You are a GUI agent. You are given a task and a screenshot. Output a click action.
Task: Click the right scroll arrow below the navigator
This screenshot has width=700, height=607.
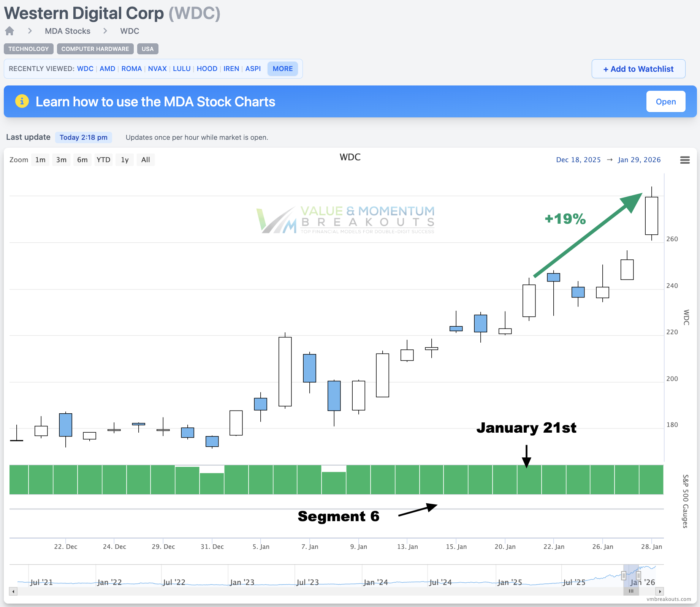coord(660,591)
